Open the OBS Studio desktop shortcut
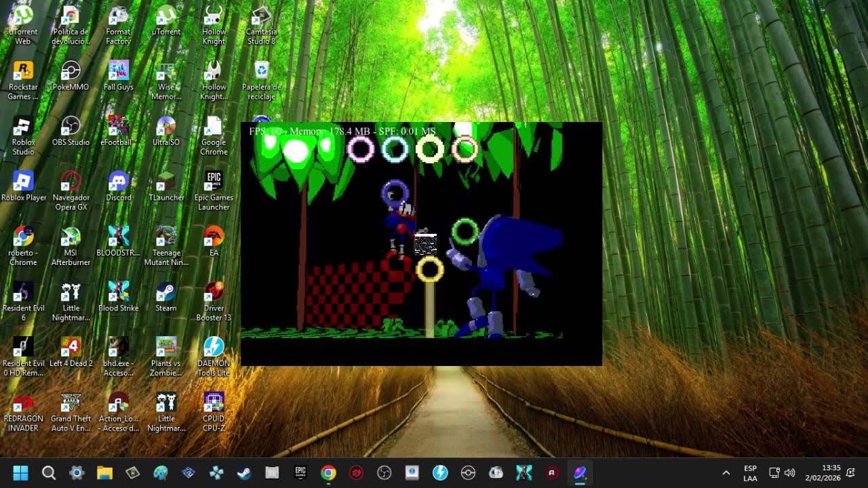868x488 pixels. [71, 131]
